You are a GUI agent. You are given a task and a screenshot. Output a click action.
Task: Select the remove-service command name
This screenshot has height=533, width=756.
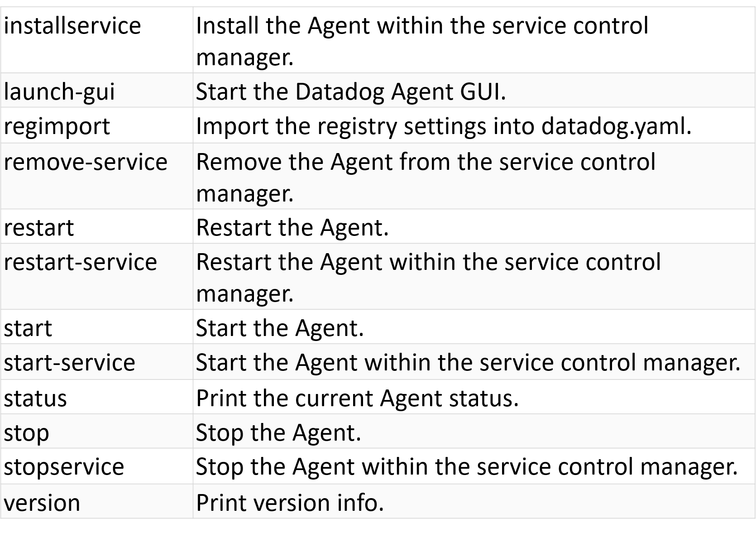[86, 162]
